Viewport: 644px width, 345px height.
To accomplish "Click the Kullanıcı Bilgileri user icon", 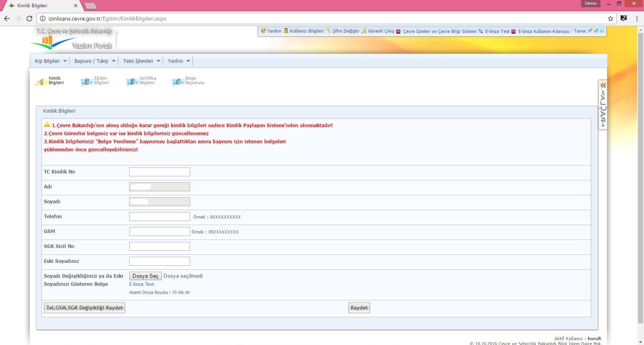I will click(x=286, y=31).
